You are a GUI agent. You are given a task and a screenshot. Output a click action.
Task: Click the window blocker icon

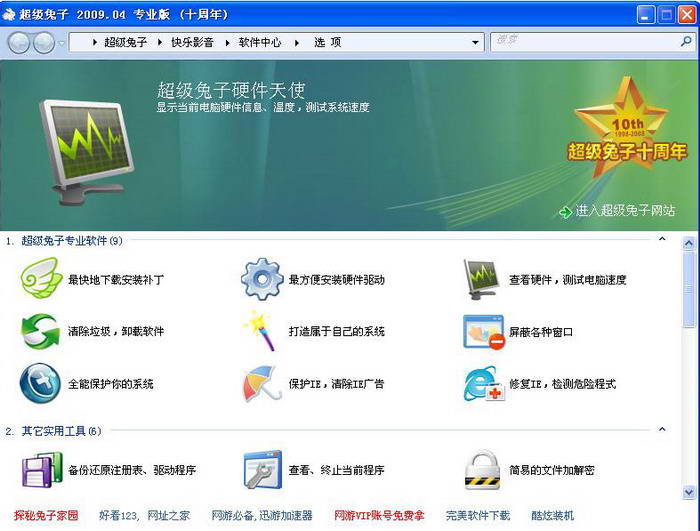[484, 332]
